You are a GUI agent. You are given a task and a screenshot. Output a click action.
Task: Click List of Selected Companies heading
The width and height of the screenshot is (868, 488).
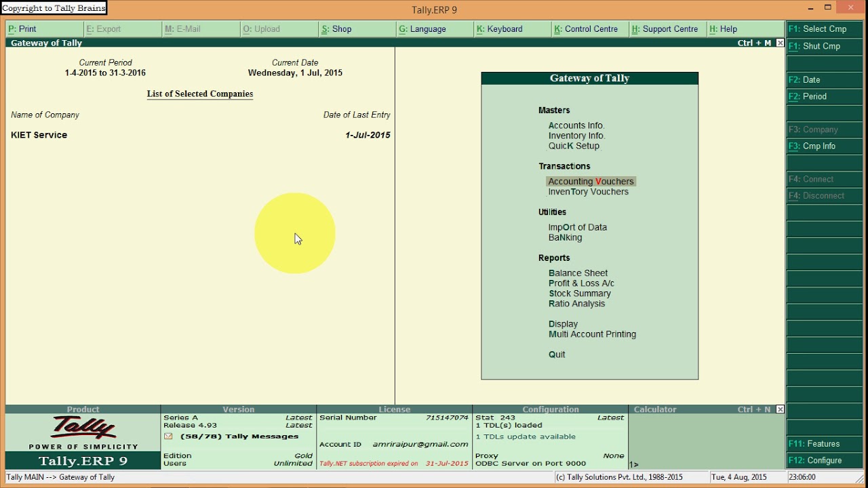tap(200, 94)
